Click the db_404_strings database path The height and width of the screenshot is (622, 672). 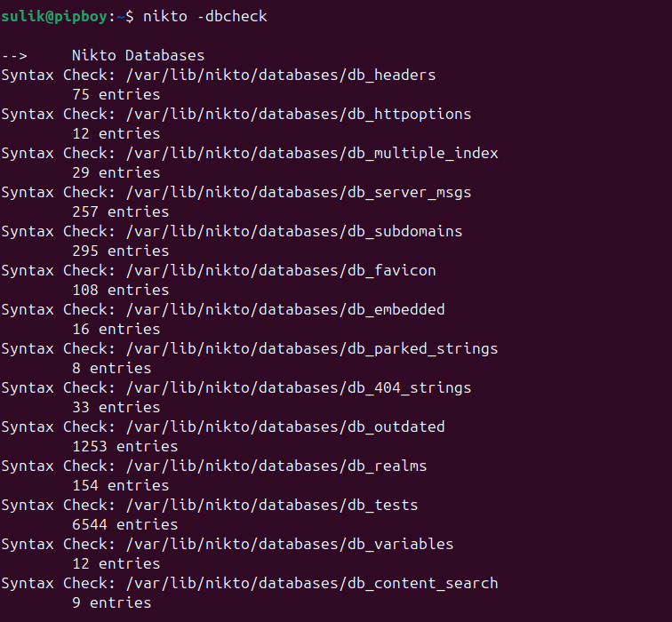click(x=299, y=387)
